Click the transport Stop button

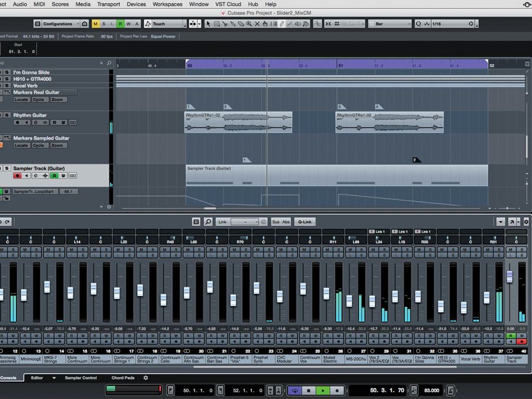[x=309, y=391]
